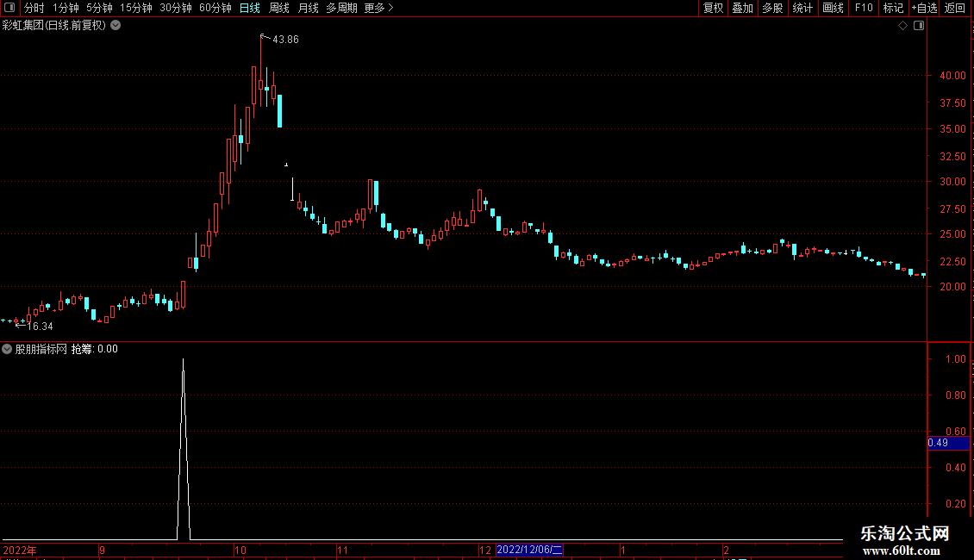
Task: Open the 多周期 multi-period view
Action: click(x=341, y=8)
